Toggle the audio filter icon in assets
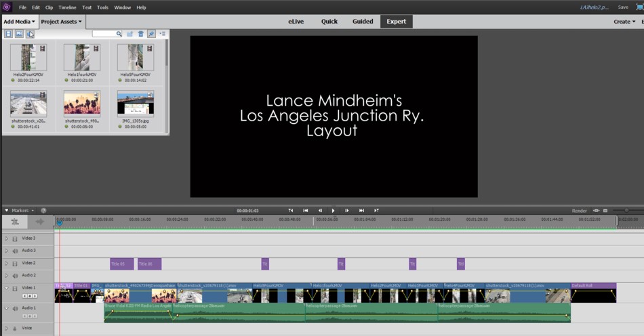The image size is (644, 336). (30, 34)
